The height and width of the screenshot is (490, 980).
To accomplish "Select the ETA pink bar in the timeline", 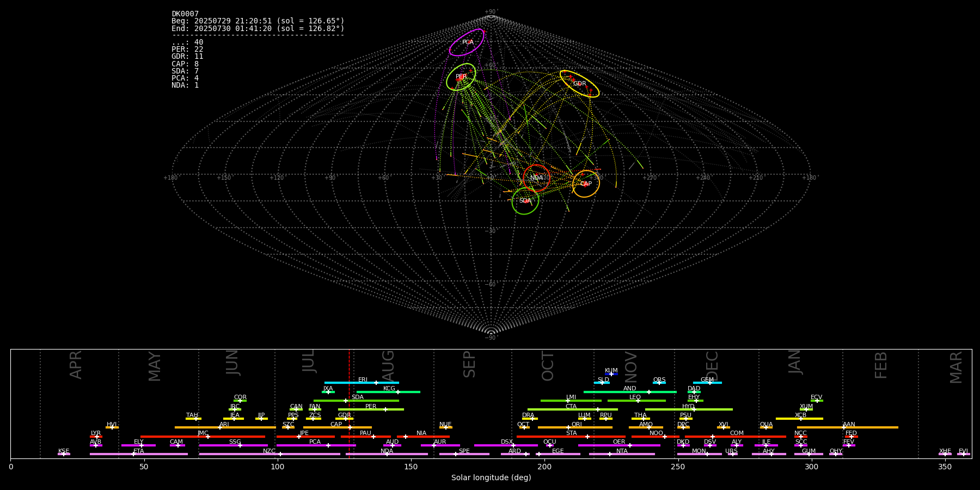I will (139, 454).
